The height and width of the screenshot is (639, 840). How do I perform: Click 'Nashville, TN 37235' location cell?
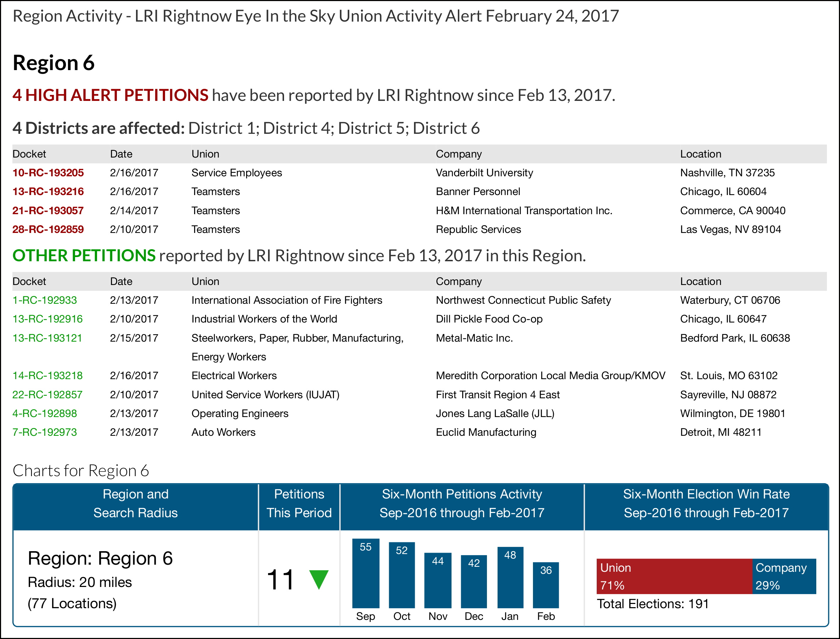[727, 173]
